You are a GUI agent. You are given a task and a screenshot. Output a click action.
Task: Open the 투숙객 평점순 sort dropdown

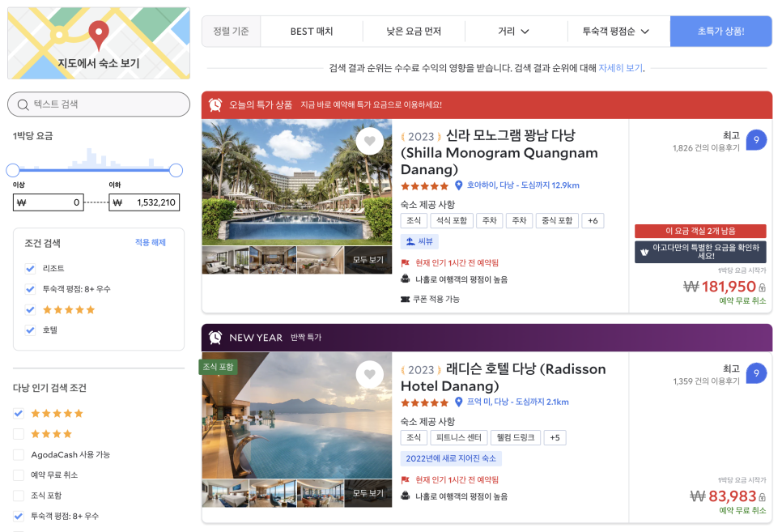616,31
